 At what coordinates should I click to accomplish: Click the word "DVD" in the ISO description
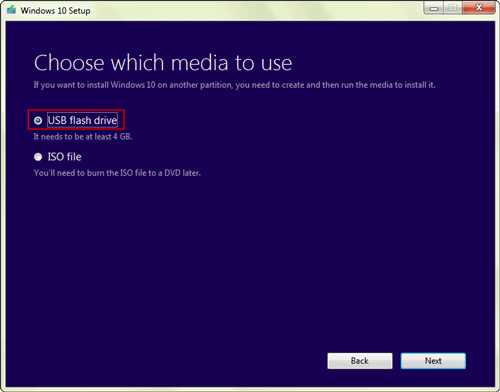point(172,173)
